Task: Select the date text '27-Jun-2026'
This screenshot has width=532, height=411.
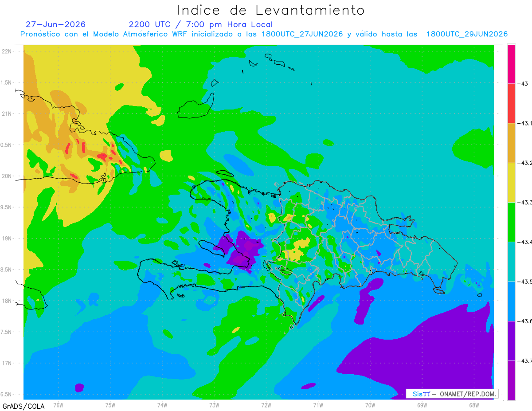Action: click(56, 24)
